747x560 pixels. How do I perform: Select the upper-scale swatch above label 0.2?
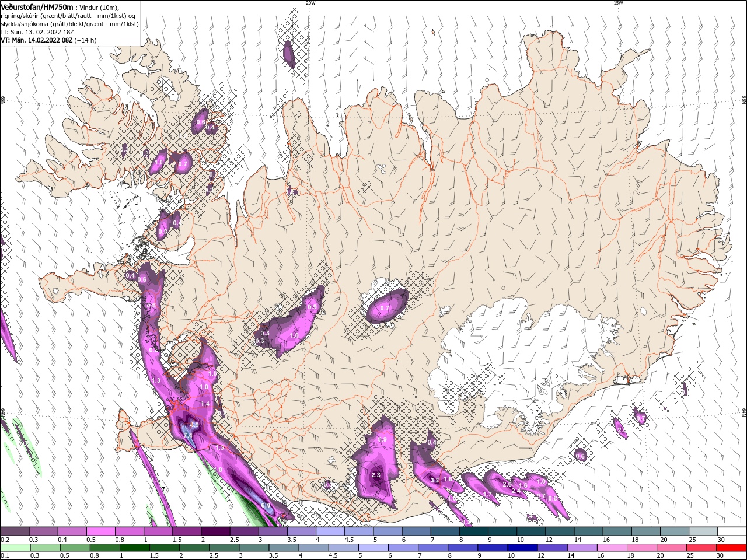pos(15,531)
